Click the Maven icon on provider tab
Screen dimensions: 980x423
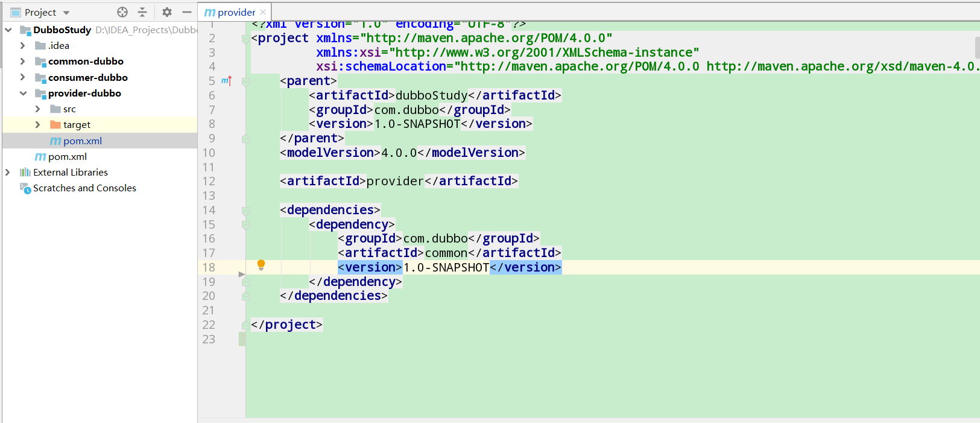210,12
